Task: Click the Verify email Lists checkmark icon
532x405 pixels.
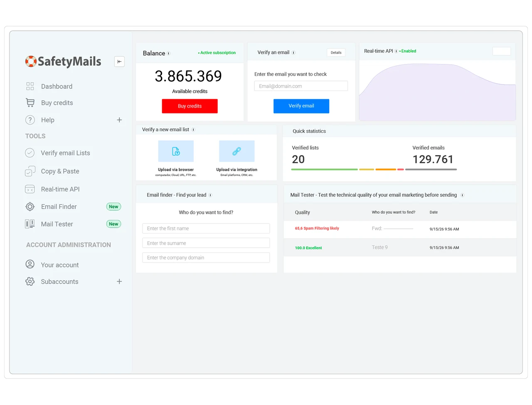Action: [30, 153]
